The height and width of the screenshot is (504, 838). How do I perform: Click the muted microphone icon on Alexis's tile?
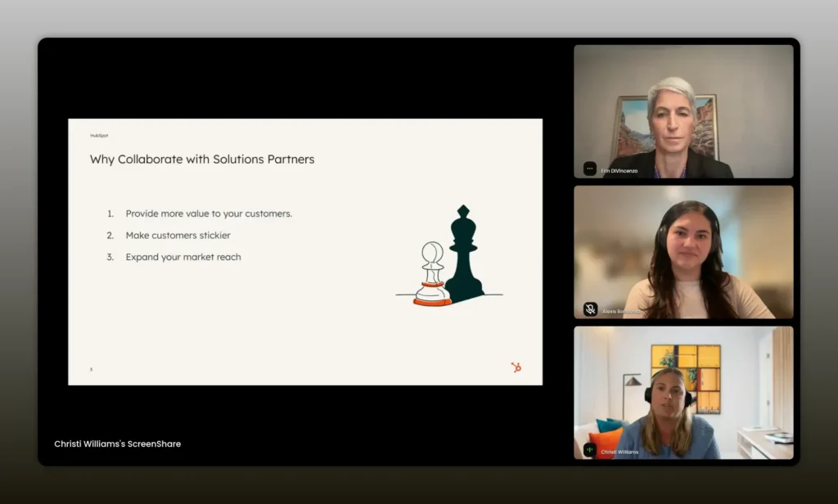tap(590, 309)
